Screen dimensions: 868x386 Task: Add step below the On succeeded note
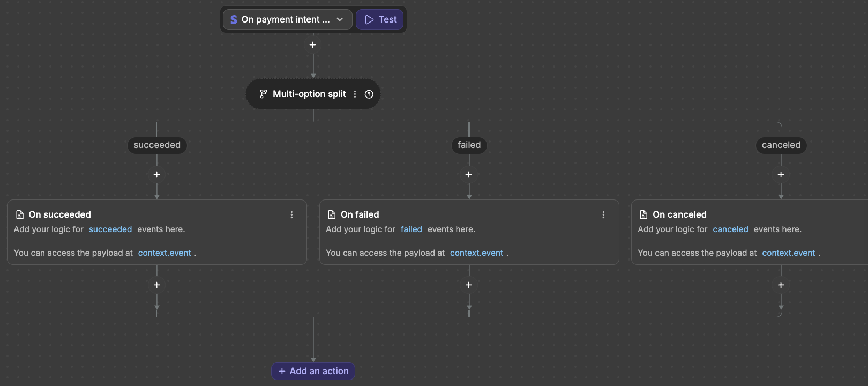click(x=157, y=285)
